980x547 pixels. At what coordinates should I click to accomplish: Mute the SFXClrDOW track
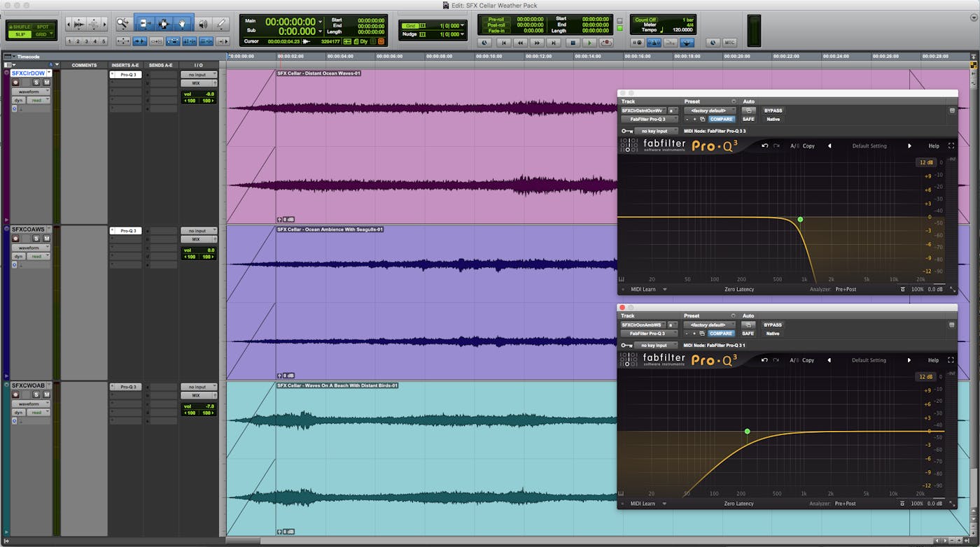click(47, 83)
